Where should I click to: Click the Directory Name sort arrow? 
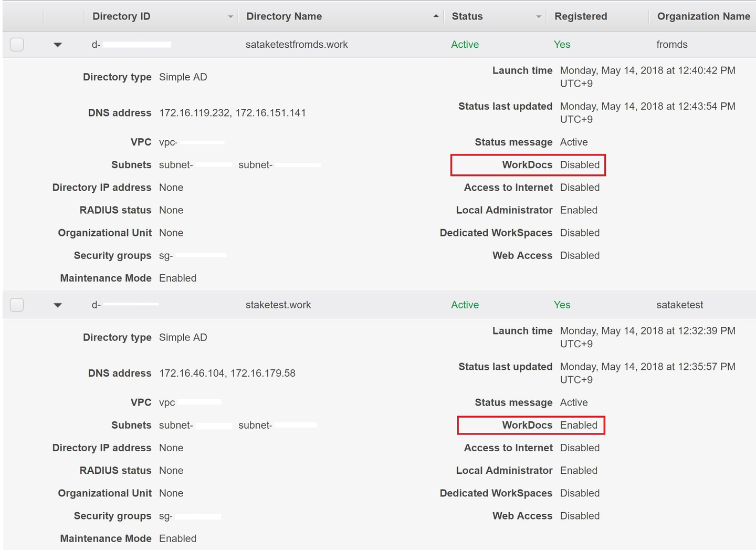[436, 16]
